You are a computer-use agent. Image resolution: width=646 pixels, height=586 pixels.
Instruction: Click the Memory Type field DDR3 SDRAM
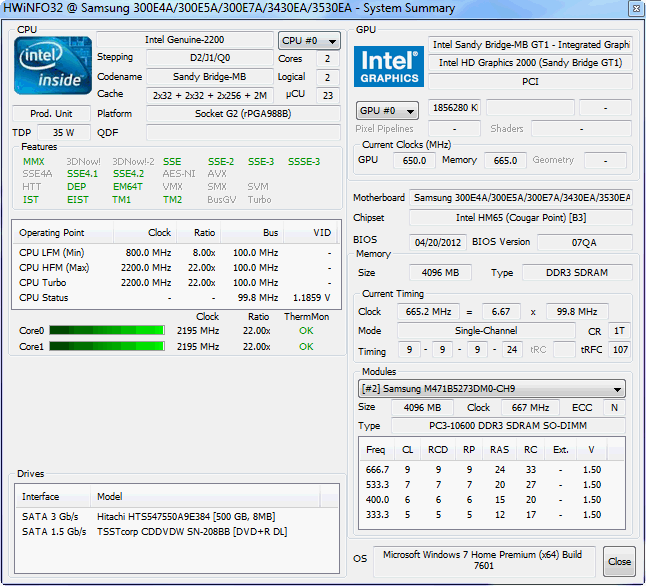point(577,273)
